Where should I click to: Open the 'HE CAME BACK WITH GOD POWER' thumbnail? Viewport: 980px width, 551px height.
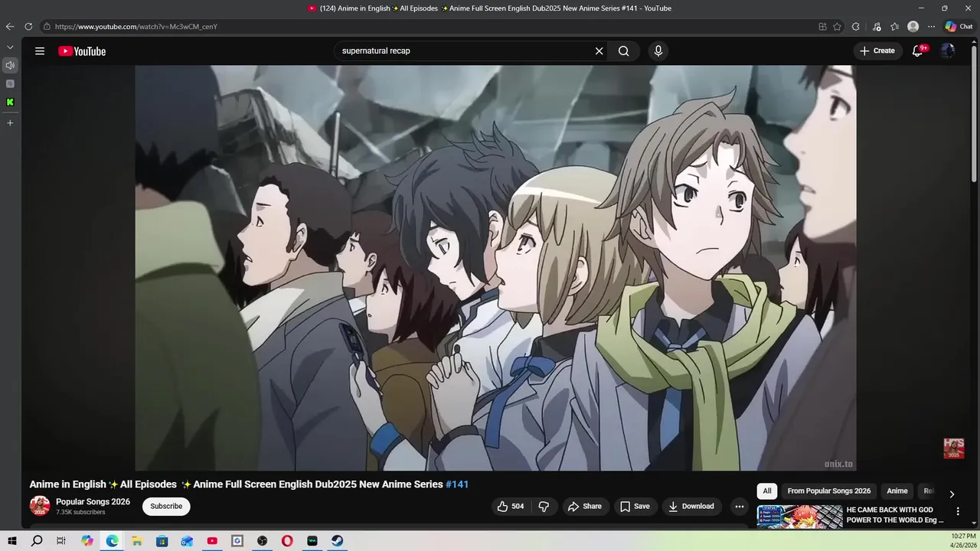pyautogui.click(x=799, y=517)
